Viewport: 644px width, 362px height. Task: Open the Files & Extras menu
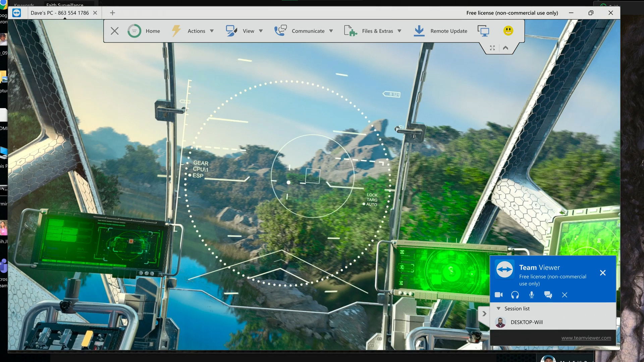click(377, 31)
